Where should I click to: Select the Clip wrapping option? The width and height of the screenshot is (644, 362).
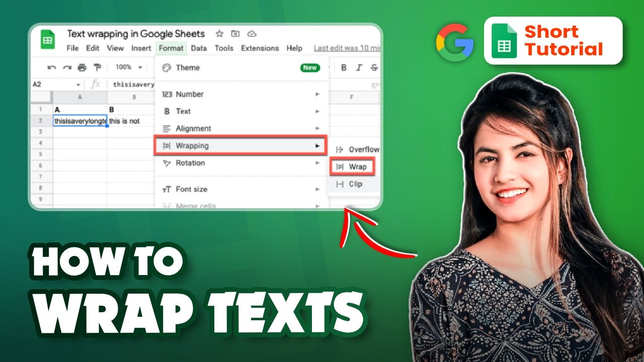tap(354, 184)
